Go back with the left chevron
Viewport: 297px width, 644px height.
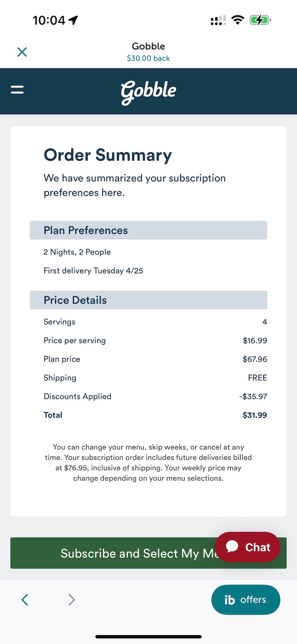coord(25,599)
